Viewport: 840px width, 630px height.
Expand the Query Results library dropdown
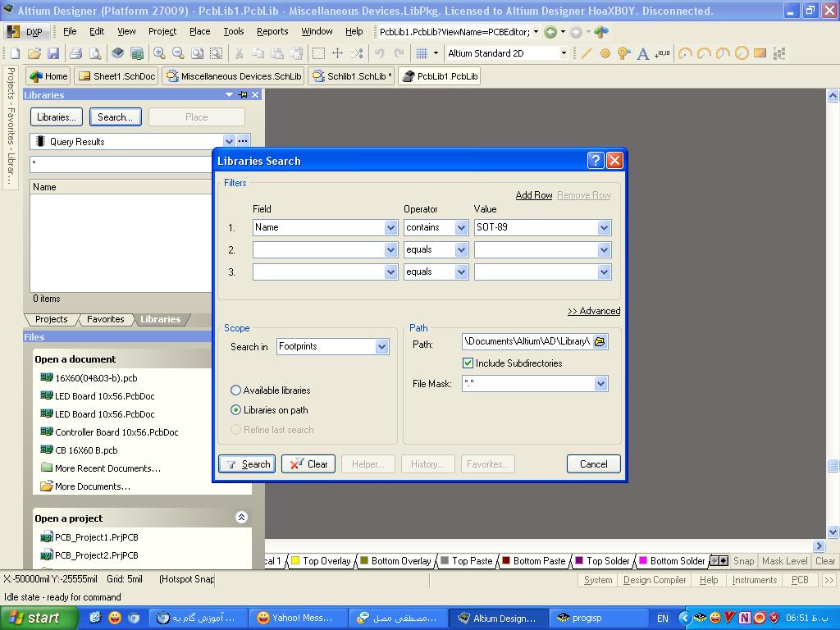click(230, 141)
